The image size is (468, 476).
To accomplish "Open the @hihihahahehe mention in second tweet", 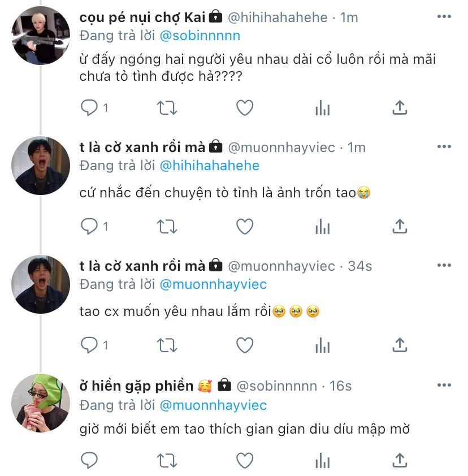I will click(x=210, y=166).
